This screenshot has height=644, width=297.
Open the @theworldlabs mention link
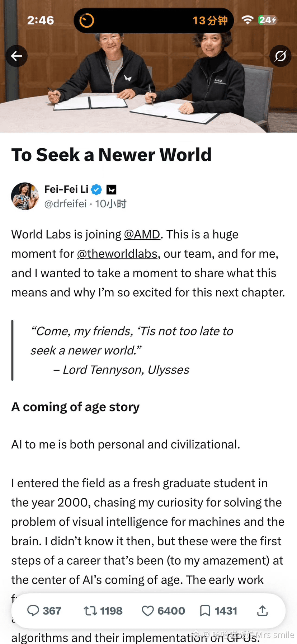(117, 254)
